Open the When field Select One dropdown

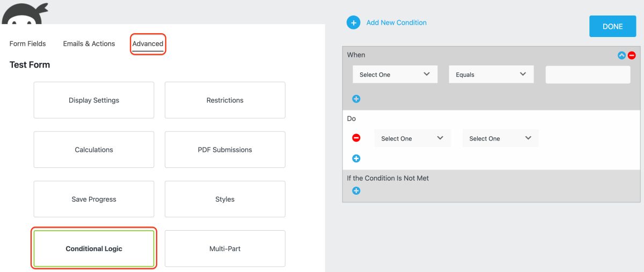click(x=395, y=75)
